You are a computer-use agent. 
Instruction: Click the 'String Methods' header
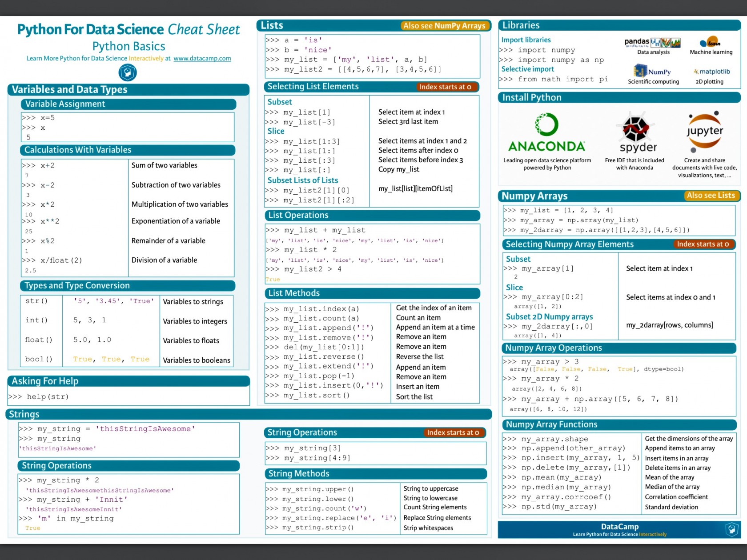(x=376, y=474)
